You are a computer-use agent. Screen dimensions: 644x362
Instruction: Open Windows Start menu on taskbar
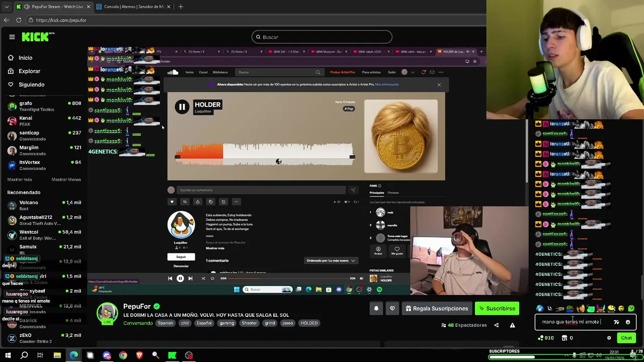point(8,355)
